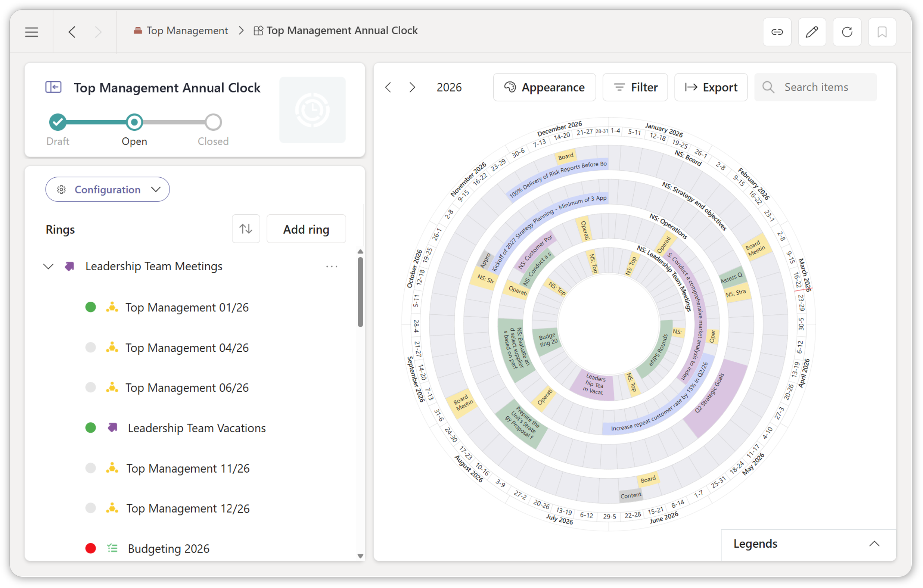The image size is (923, 588).
Task: Click the sort rings arrows icon
Action: (246, 229)
